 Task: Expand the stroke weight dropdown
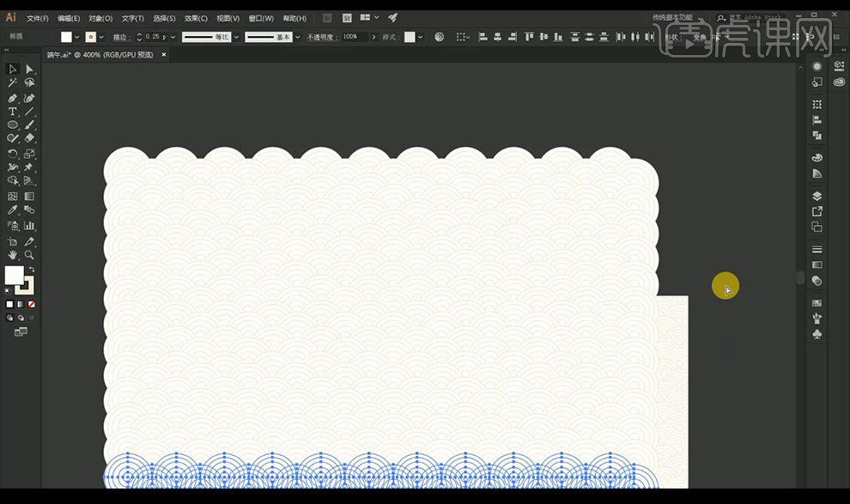[x=173, y=37]
